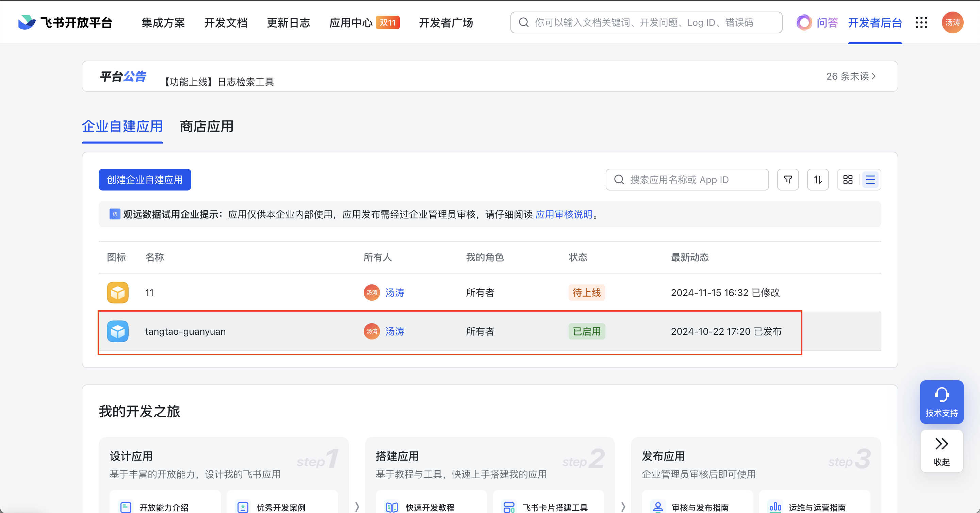This screenshot has width=980, height=513.
Task: Click the 待上线 status tag
Action: click(587, 293)
